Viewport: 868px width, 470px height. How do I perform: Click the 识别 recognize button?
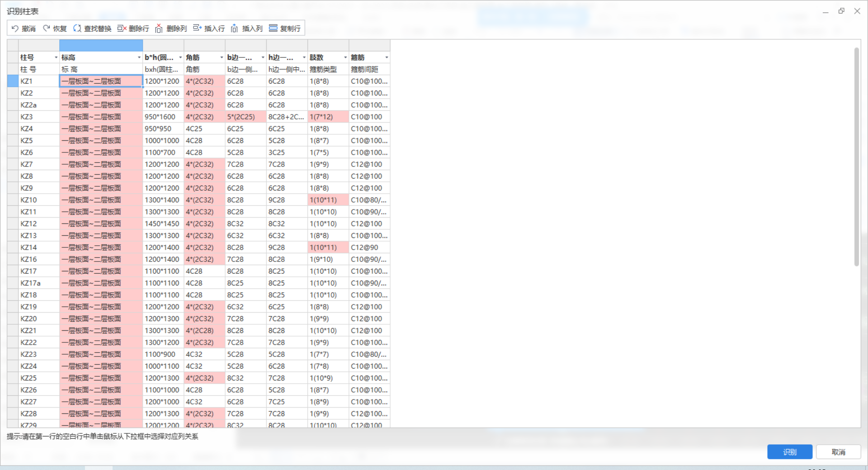pos(790,452)
